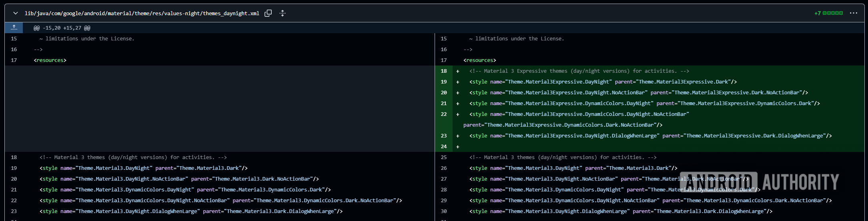Click left-side line number 17
Image resolution: width=868 pixels, height=221 pixels.
(14, 60)
